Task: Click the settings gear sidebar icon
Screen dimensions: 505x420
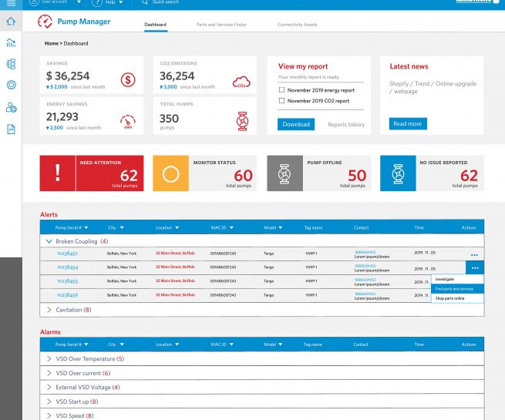Action: point(11,85)
